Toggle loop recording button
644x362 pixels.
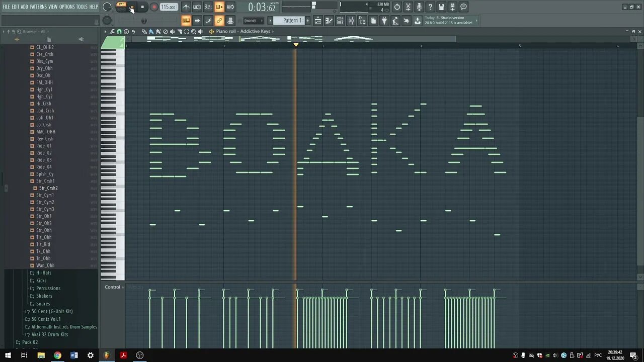pyautogui.click(x=230, y=7)
